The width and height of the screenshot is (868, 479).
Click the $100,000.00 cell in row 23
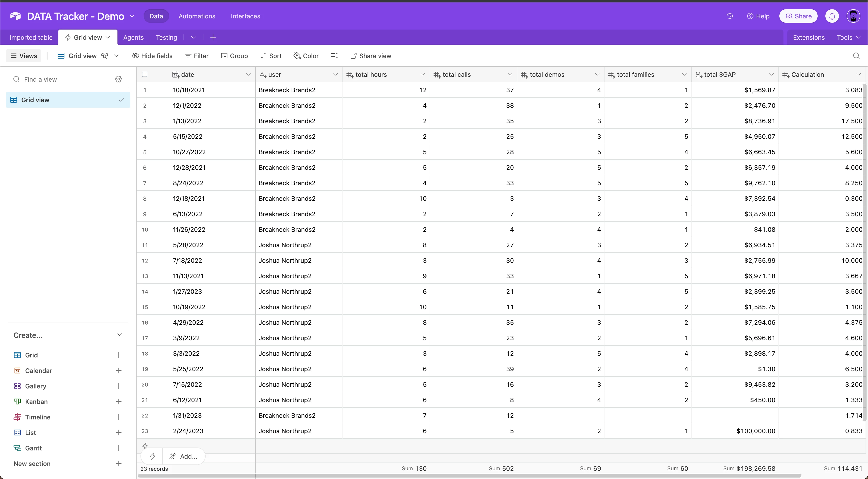pyautogui.click(x=735, y=431)
